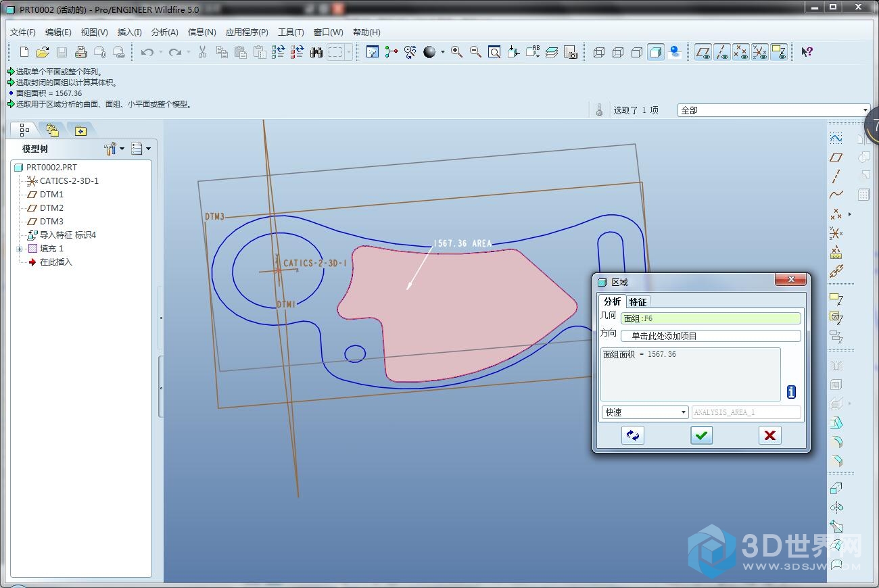Switch to wireframe display style

(x=598, y=52)
